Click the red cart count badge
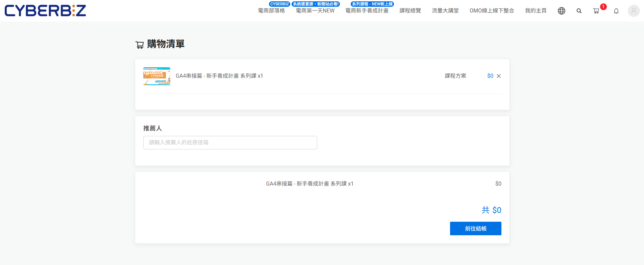 pos(603,7)
